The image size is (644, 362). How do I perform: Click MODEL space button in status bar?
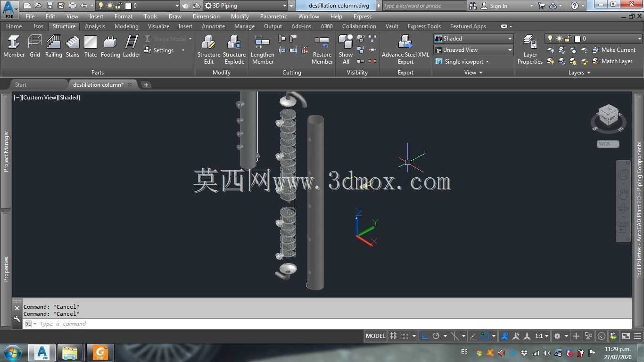click(375, 336)
